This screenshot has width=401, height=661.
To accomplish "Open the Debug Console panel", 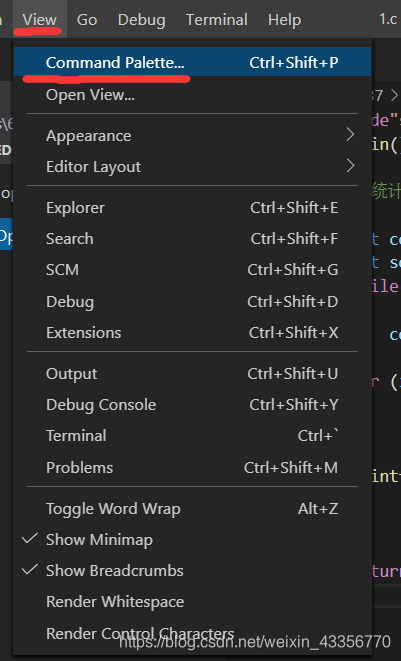I will [x=192, y=405].
